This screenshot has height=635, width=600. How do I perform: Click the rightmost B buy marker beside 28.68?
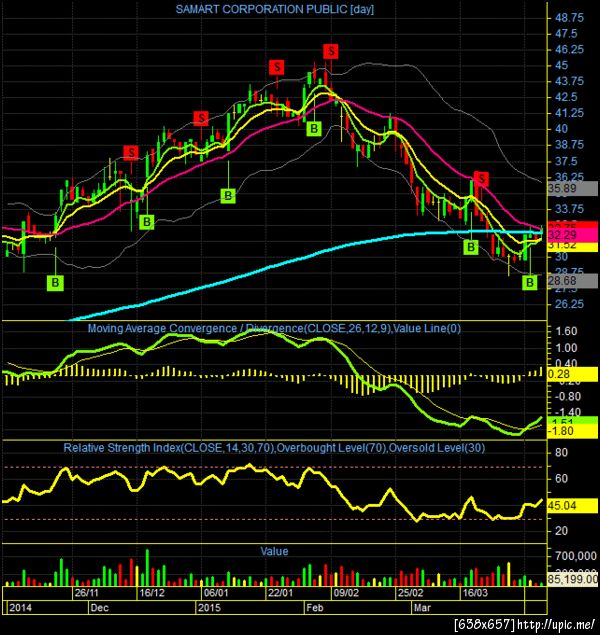[x=530, y=282]
